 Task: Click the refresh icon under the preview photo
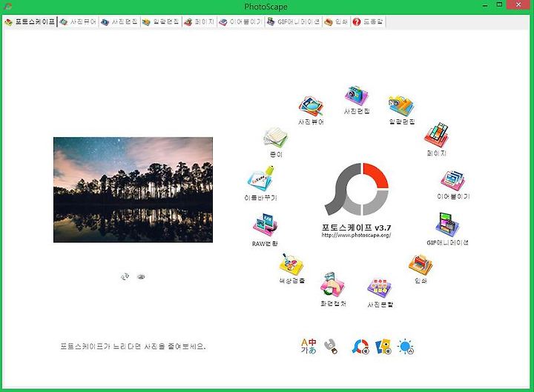[125, 276]
